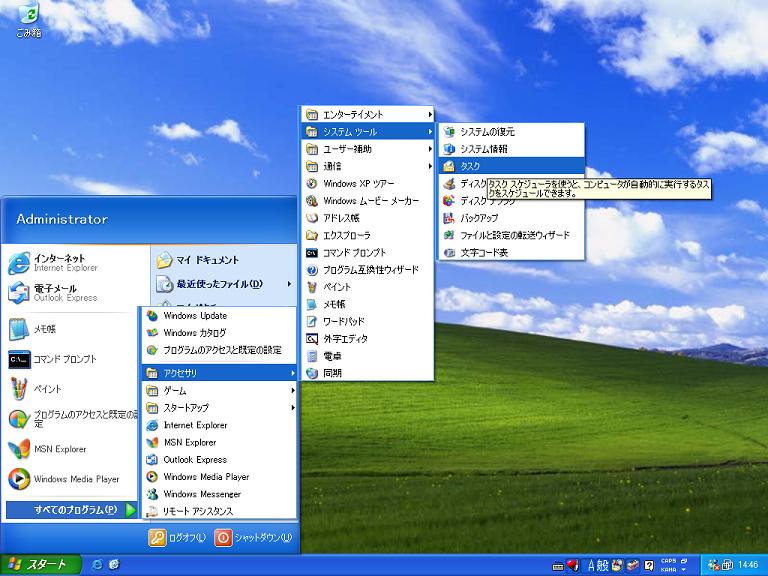Image resolution: width=768 pixels, height=576 pixels.
Task: Open Outlook Express 電子メール pinned icon
Action: tap(19, 293)
